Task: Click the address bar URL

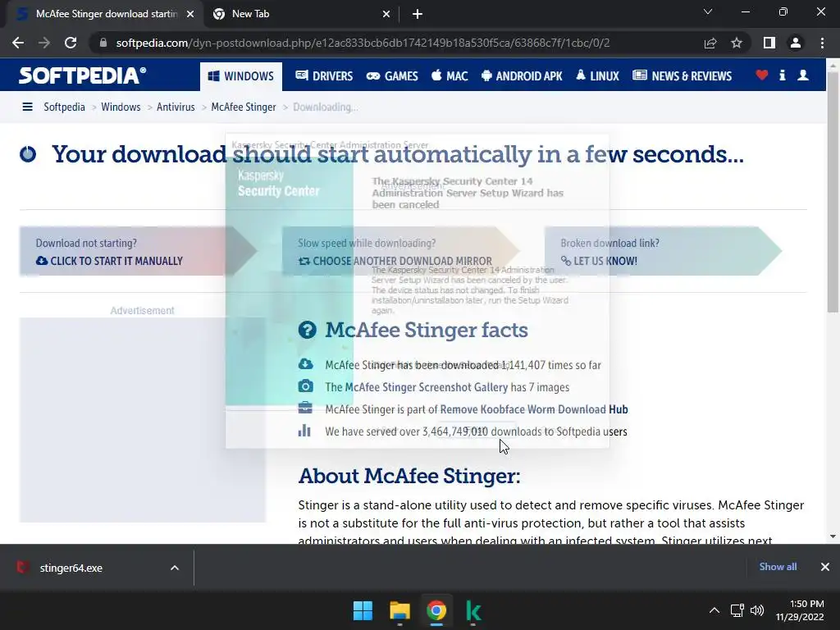Action: tap(363, 43)
